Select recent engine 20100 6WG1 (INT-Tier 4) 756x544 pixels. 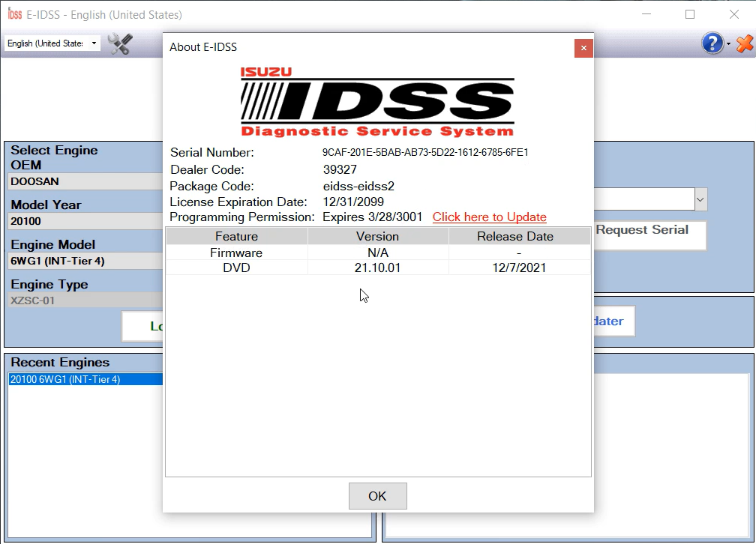85,379
